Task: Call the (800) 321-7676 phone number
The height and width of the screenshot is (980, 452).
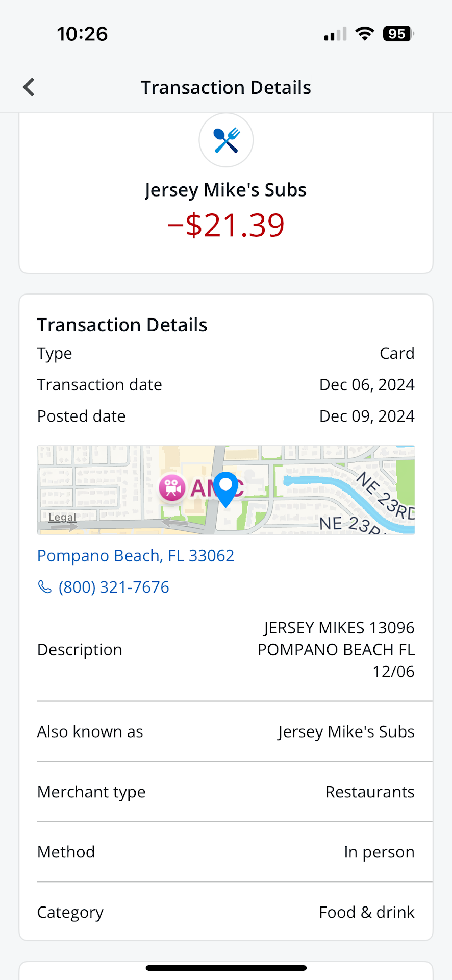Action: [x=114, y=587]
